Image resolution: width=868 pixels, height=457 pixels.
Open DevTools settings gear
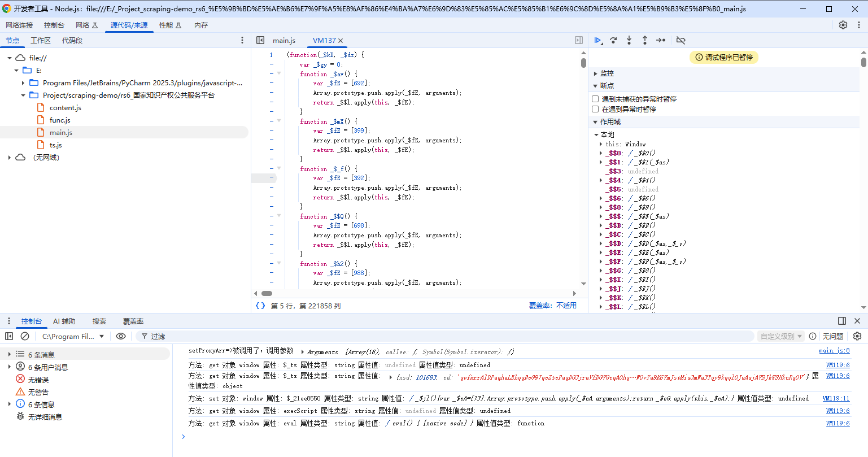tap(843, 25)
